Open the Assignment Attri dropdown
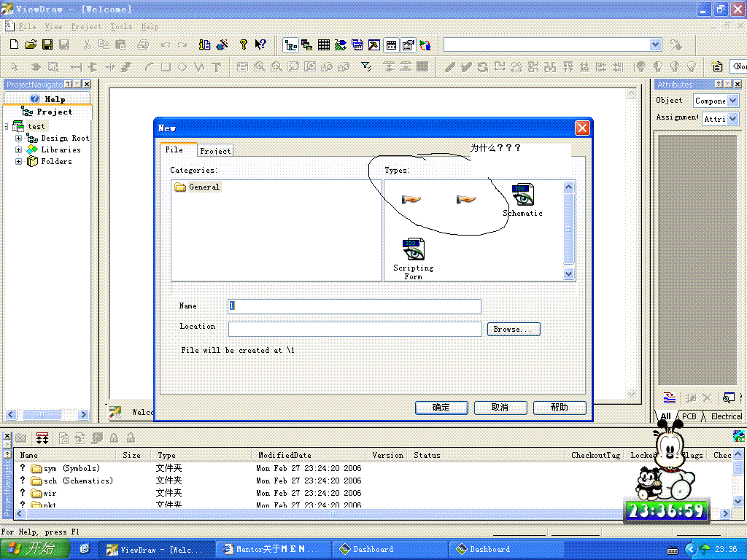Screen dimensions: 747x560 coord(733,119)
